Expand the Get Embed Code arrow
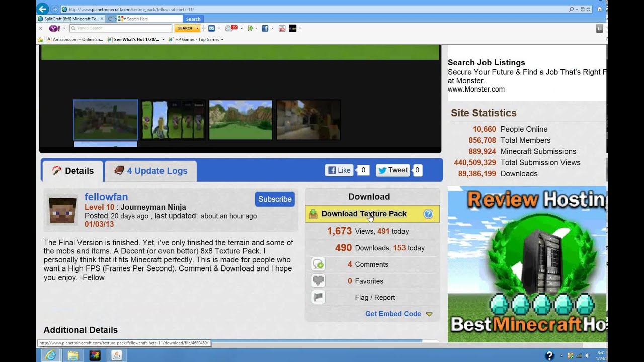The width and height of the screenshot is (644, 362). click(429, 314)
